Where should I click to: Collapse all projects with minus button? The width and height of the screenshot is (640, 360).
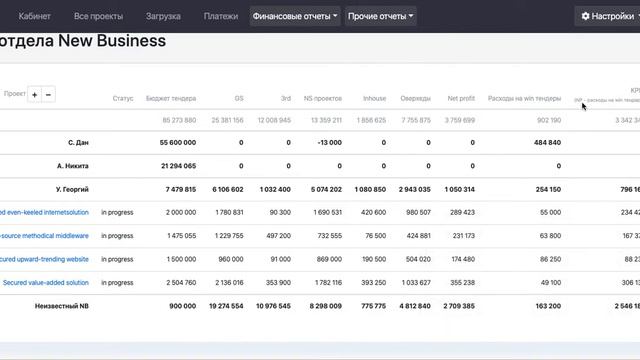tap(48, 95)
